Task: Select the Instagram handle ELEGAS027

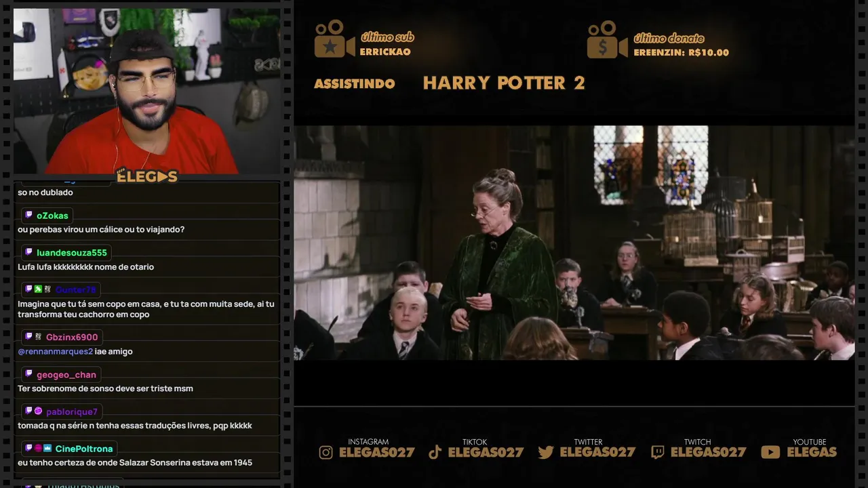Action: 376,452
